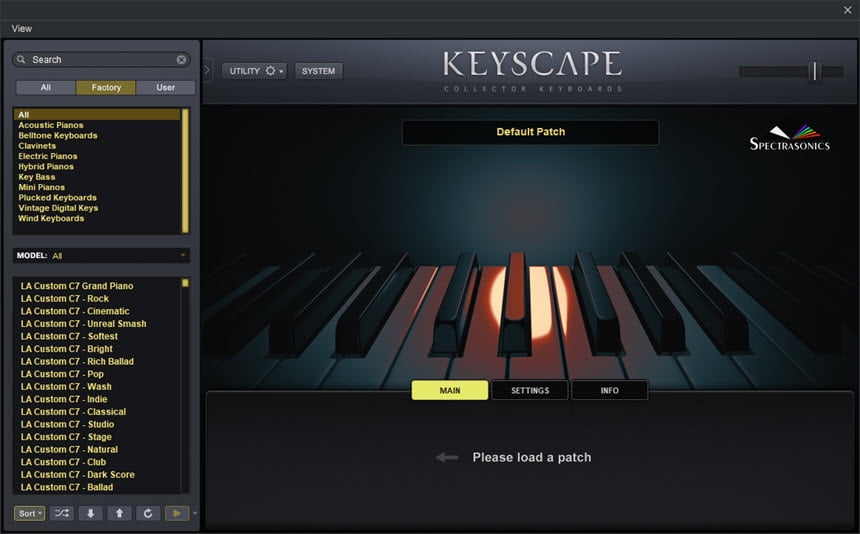The image size is (860, 534).
Task: Click the patch list scrollbar thumb
Action: 185,283
